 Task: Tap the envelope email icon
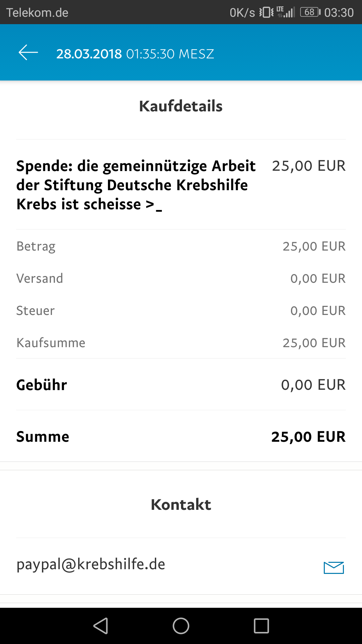[x=334, y=568]
